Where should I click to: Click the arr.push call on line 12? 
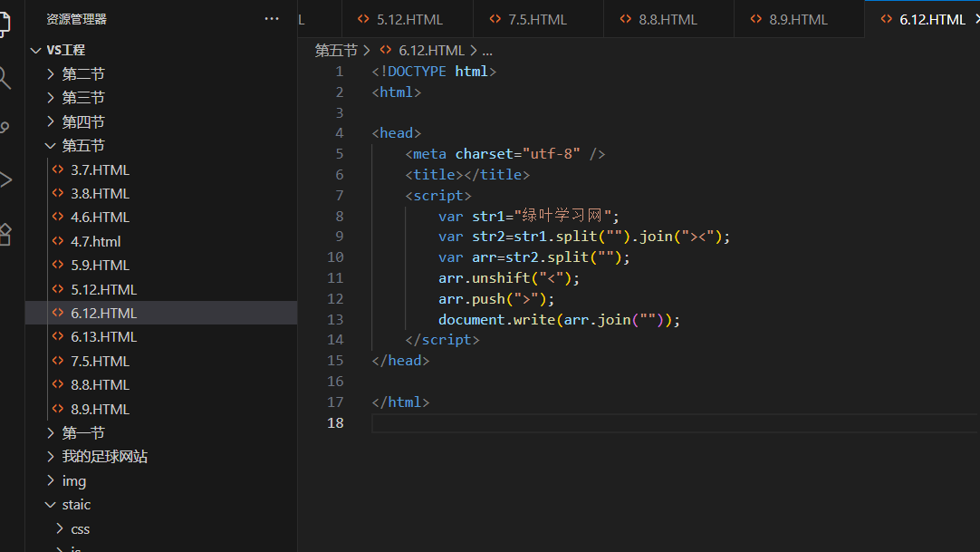pos(496,299)
